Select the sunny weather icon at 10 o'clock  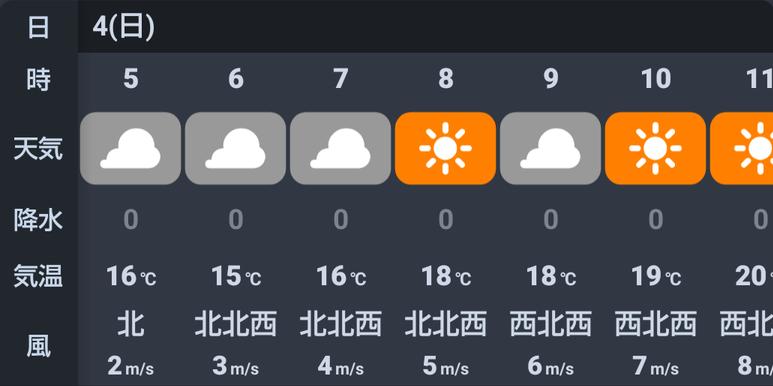click(656, 148)
